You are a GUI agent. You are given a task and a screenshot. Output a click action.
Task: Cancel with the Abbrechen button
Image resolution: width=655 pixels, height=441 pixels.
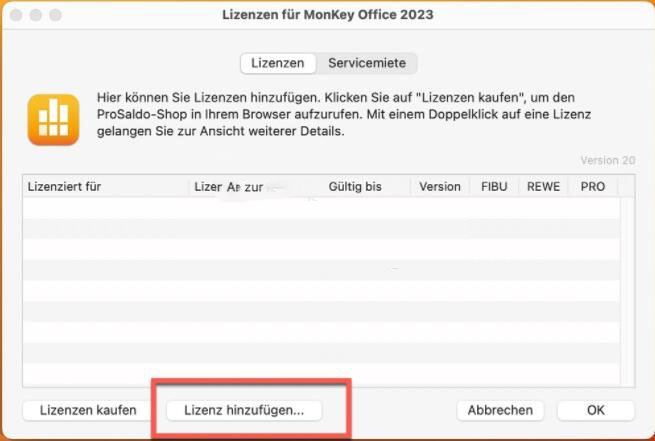coord(500,410)
